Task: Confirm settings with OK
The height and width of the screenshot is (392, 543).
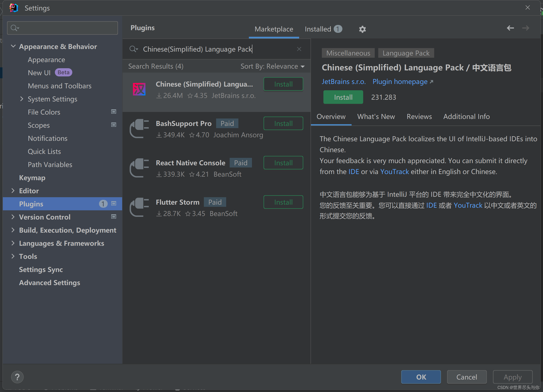Action: [x=421, y=377]
